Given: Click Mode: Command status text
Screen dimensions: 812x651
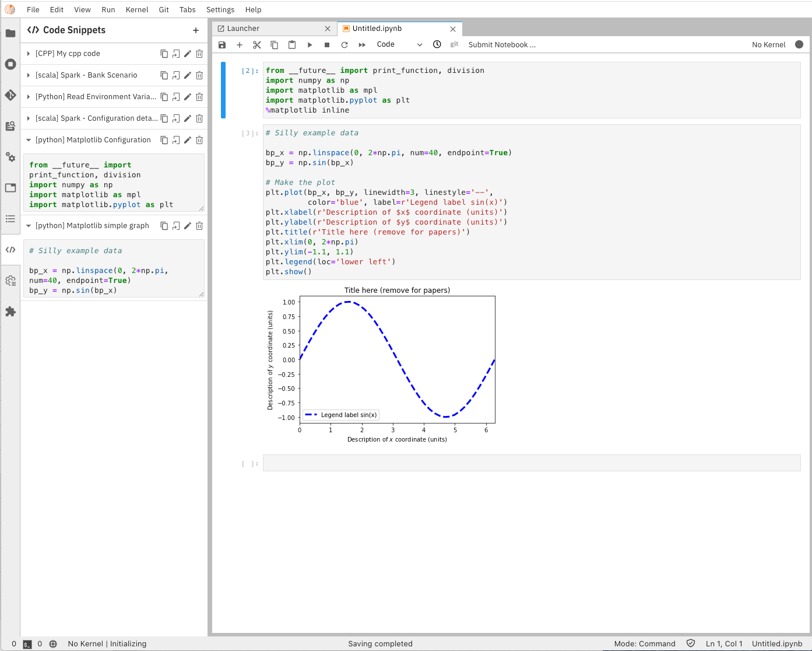Looking at the screenshot, I should point(645,644).
